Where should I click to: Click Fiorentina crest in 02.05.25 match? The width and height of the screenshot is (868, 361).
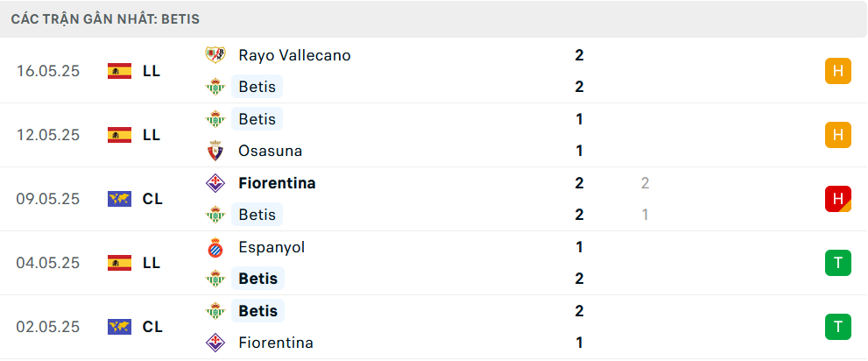[x=215, y=343]
